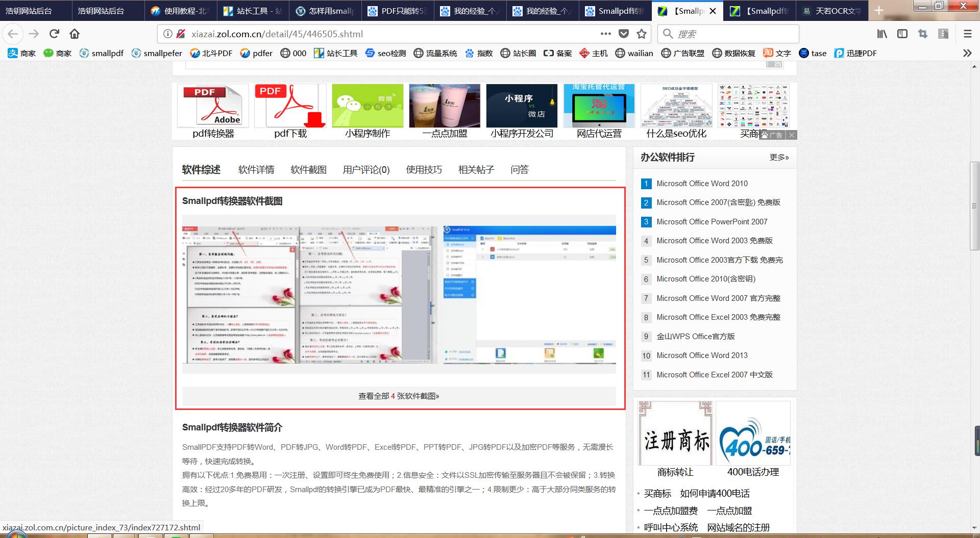Click the page vertical scrollbar thumb

tap(974, 206)
